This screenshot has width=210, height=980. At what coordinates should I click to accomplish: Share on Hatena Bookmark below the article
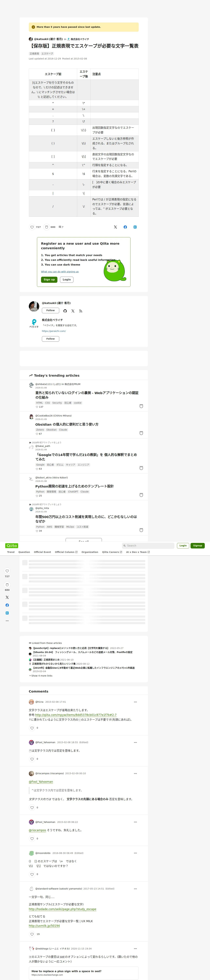click(x=135, y=227)
